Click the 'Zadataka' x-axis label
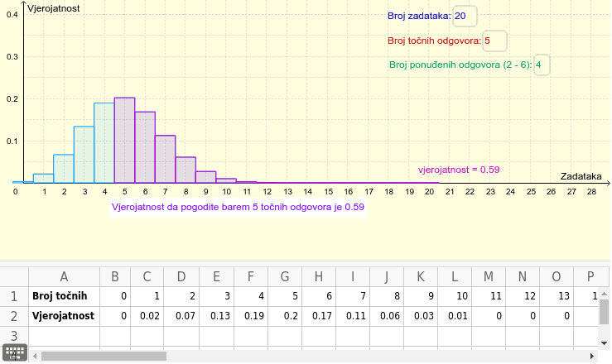The height and width of the screenshot is (364, 612). point(581,176)
